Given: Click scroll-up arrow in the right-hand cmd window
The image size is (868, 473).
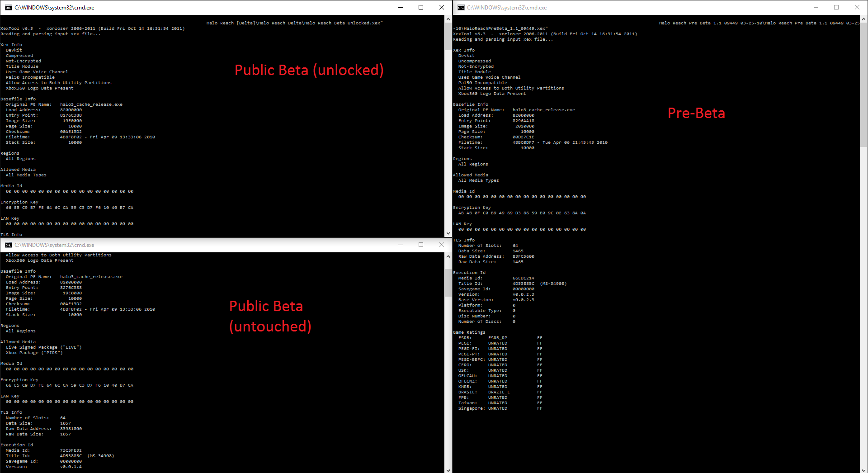Looking at the screenshot, I should (x=863, y=19).
